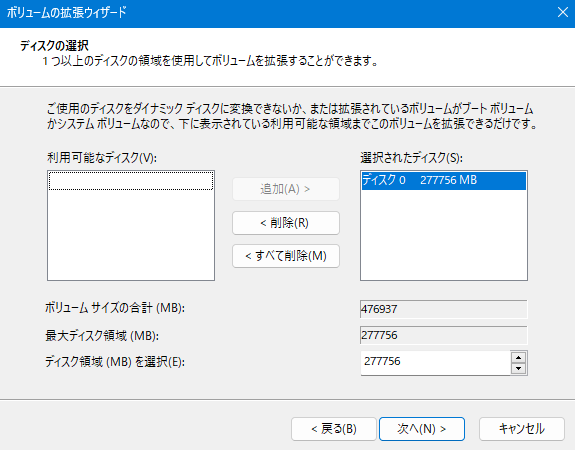This screenshot has height=450, width=575.
Task: Click the ディスク領域 (MB) を選択 input field
Action: pos(435,362)
